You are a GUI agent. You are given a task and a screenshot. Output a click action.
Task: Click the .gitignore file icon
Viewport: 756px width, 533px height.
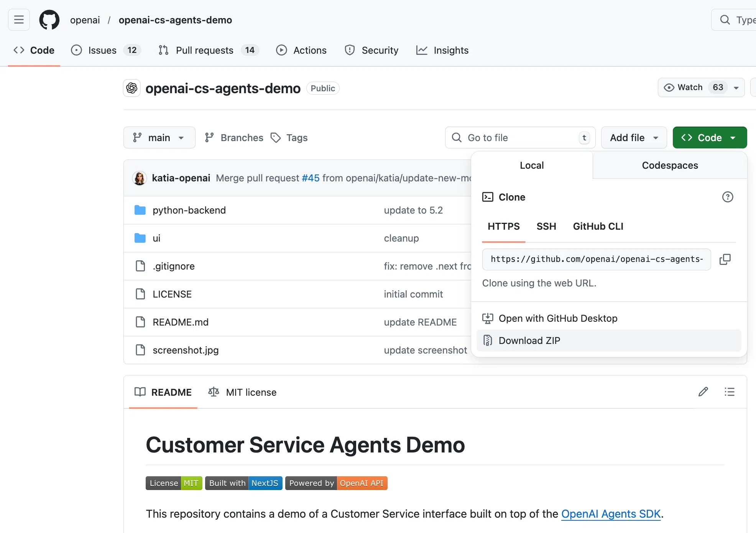click(x=140, y=266)
